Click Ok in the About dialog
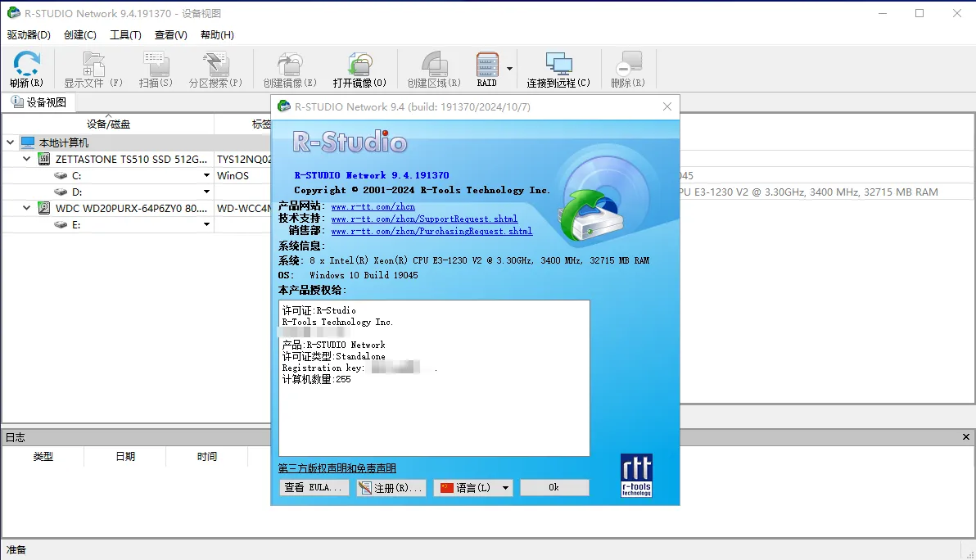 coord(554,487)
